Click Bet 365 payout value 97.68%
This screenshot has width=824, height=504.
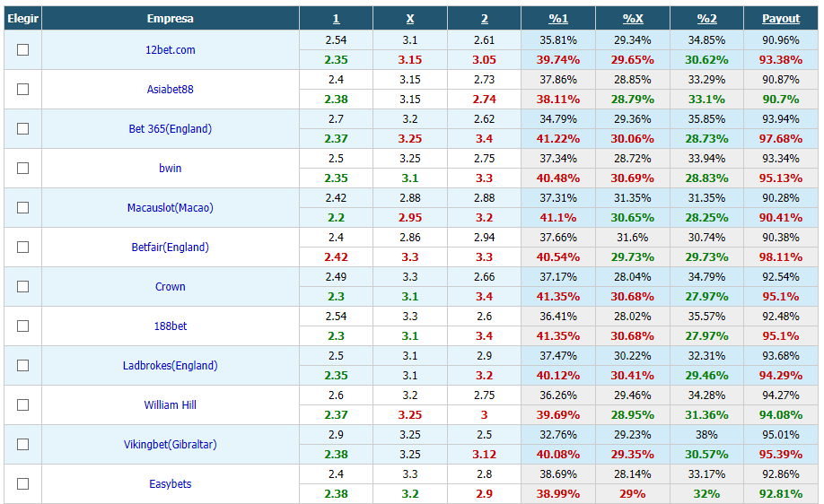coord(781,139)
